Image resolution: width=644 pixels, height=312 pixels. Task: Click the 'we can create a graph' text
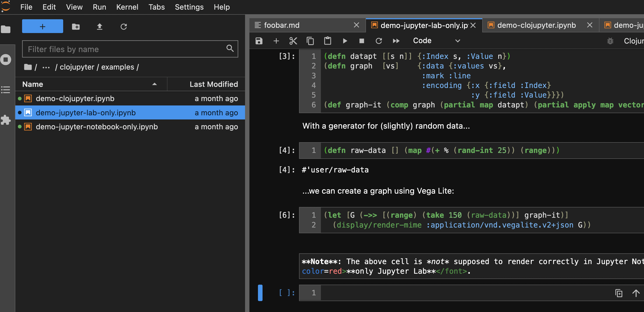pos(378,191)
